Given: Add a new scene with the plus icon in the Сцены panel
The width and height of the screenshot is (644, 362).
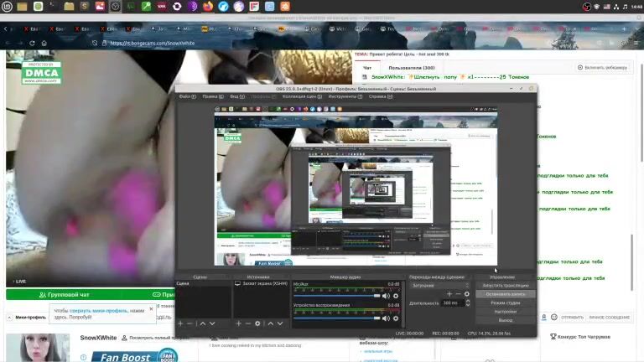Looking at the screenshot, I should pos(179,323).
